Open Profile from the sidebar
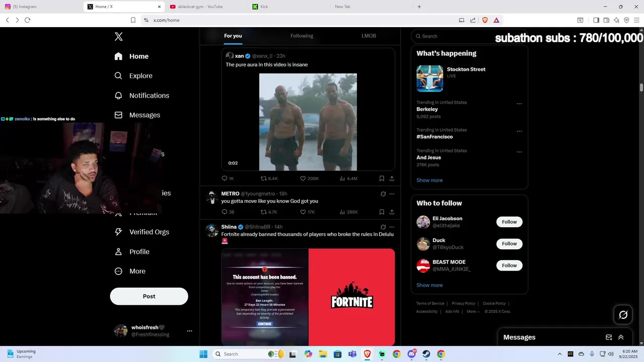This screenshot has height=362, width=644. click(131, 251)
